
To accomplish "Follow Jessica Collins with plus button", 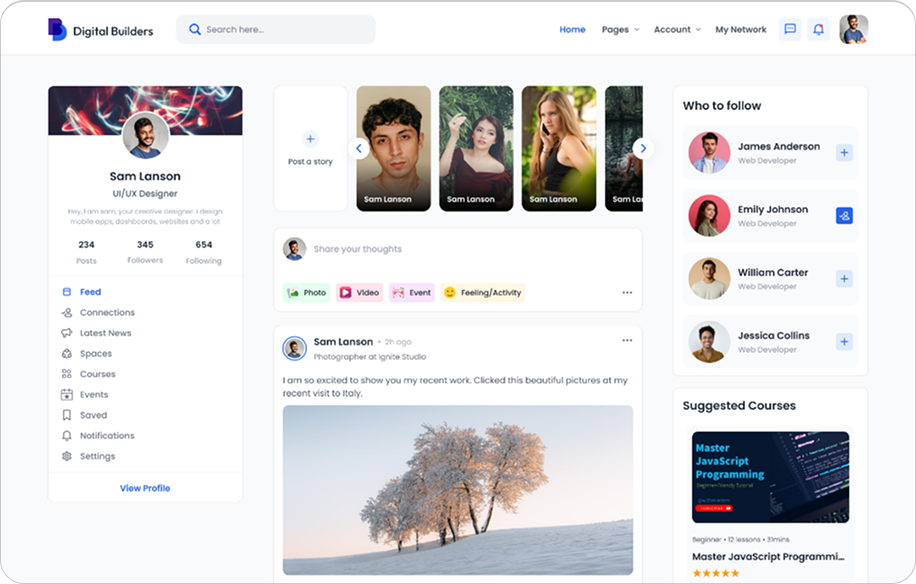I will click(844, 342).
